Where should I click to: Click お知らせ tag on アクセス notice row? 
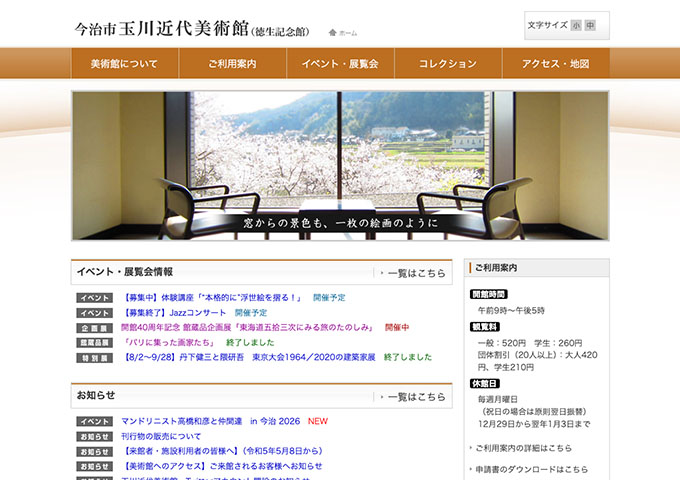tap(95, 467)
